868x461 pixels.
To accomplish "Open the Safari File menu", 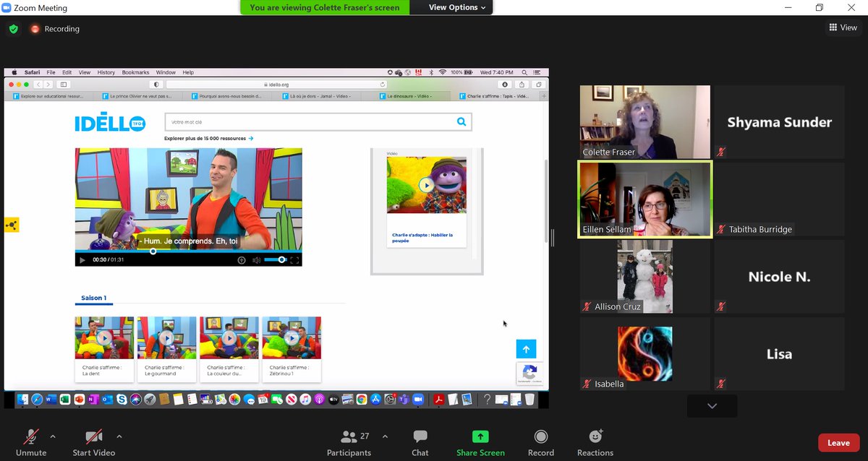I will click(x=51, y=72).
